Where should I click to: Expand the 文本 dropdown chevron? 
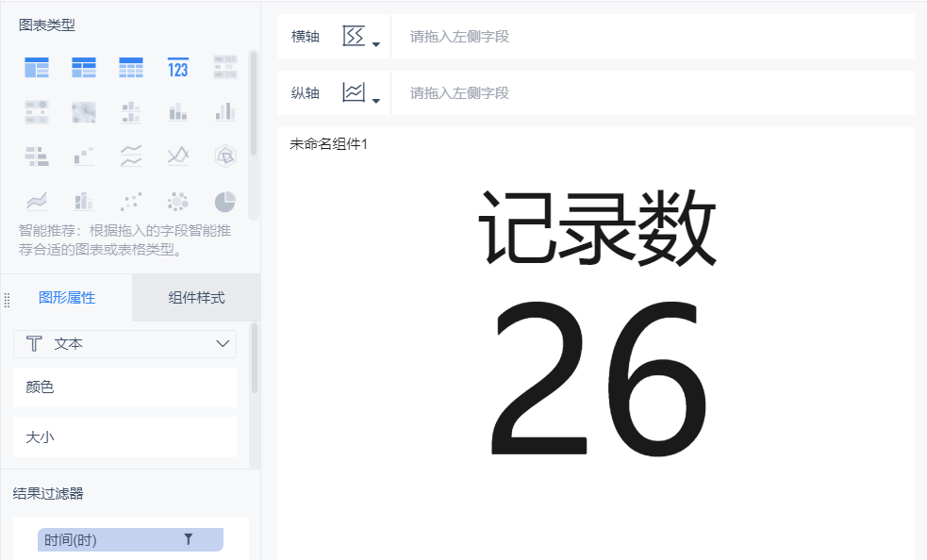point(223,343)
